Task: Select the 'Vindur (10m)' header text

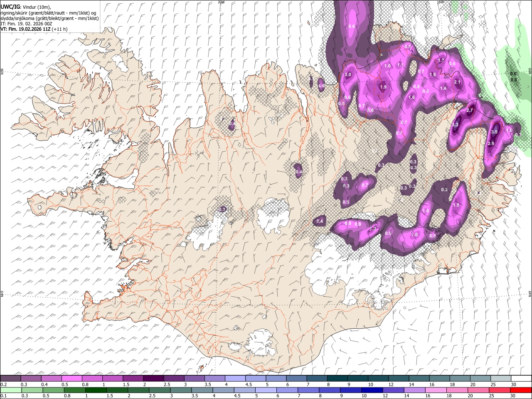Action: [36, 7]
